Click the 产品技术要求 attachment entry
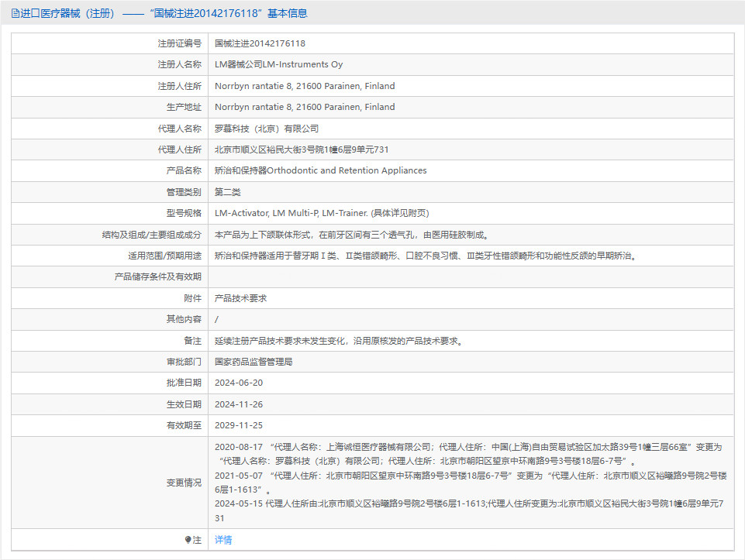Screen dimensions: 745x560 pos(242,297)
